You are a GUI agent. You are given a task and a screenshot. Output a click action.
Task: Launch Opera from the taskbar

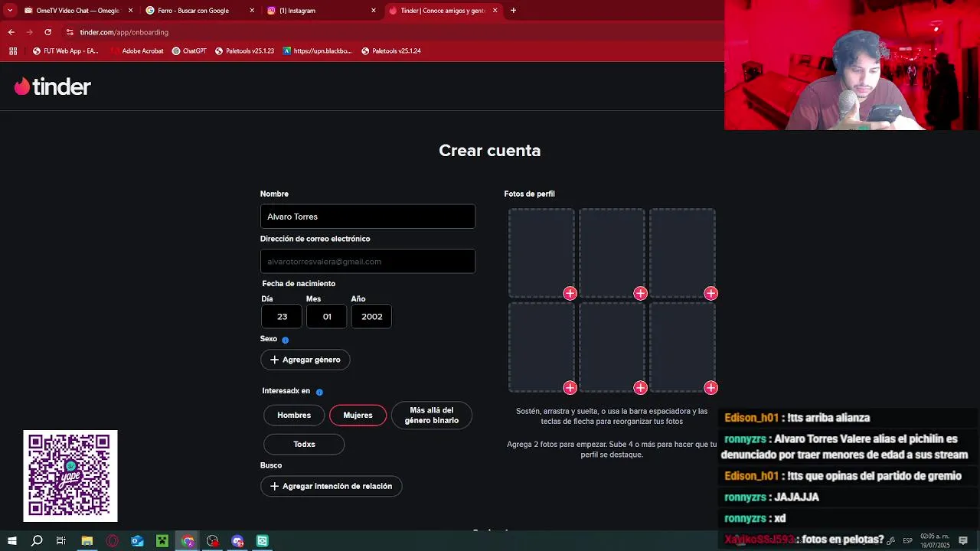[x=112, y=541]
